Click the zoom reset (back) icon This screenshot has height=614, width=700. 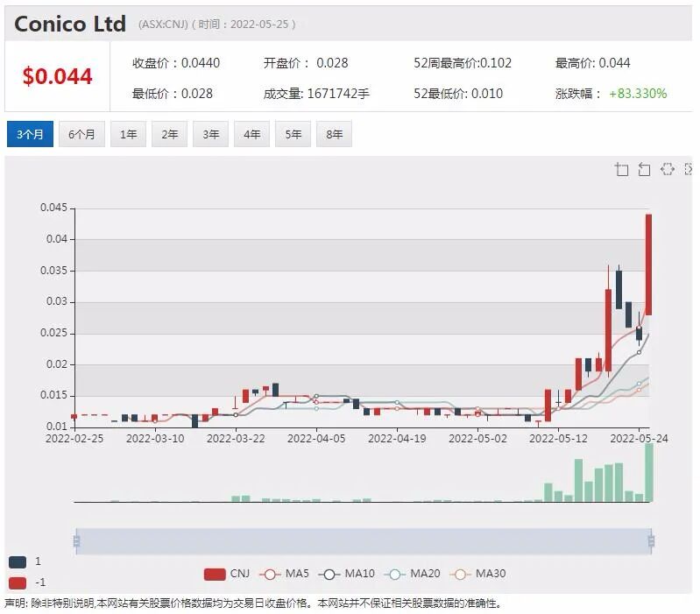pyautogui.click(x=644, y=169)
